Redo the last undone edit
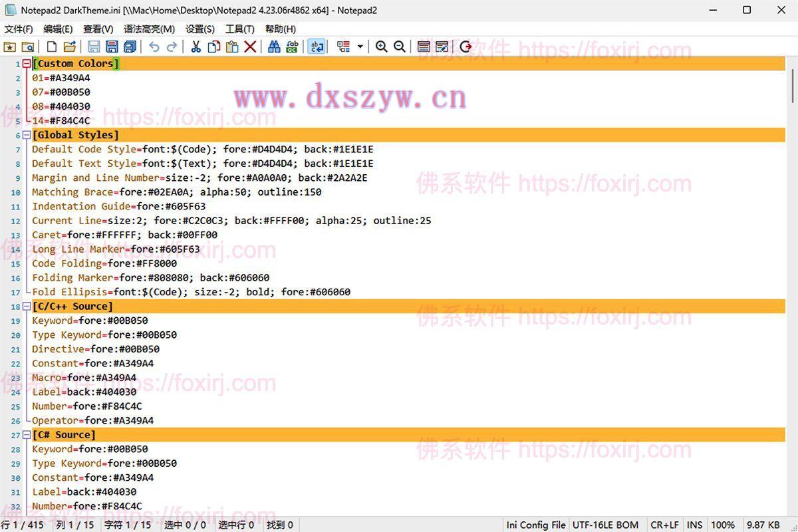The width and height of the screenshot is (798, 532). coord(172,47)
